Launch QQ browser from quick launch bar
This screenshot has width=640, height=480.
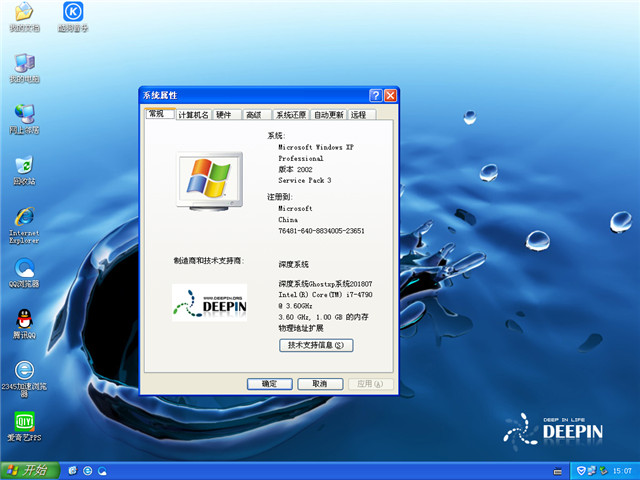coord(102,471)
